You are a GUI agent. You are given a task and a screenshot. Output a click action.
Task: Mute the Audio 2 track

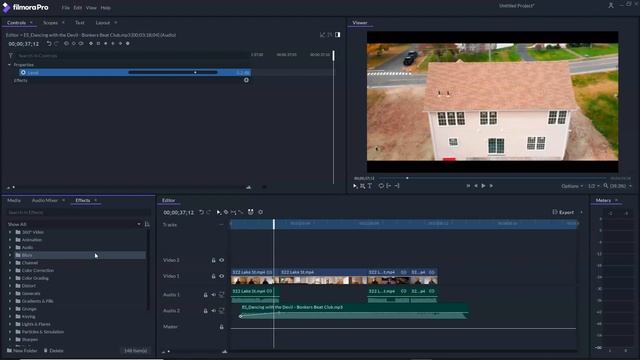213,311
